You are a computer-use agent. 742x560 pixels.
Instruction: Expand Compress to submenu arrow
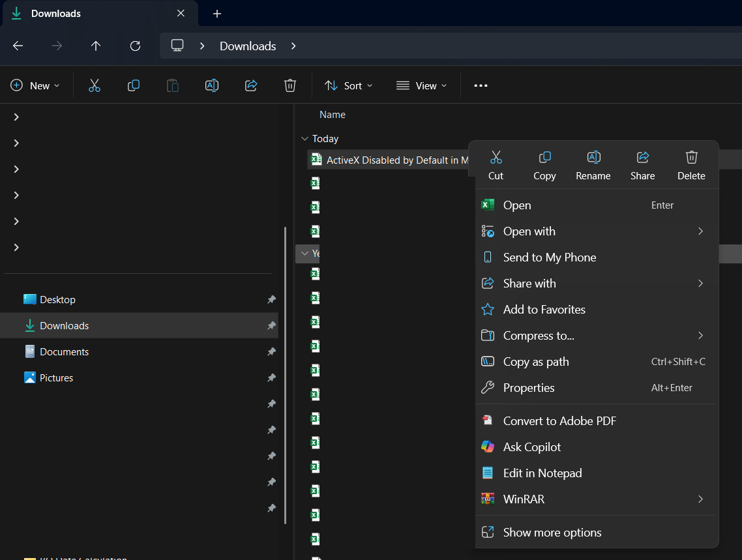point(700,335)
